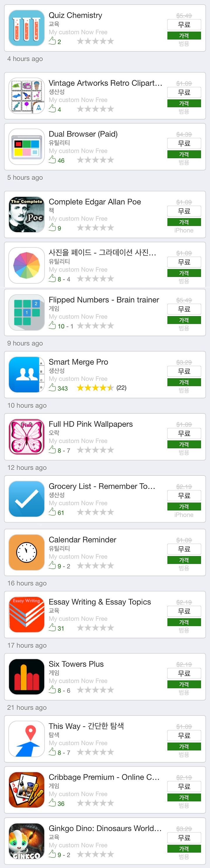The image size is (210, 868).
Task: Tap the 무료 button for Cribbage Premium
Action: (184, 786)
